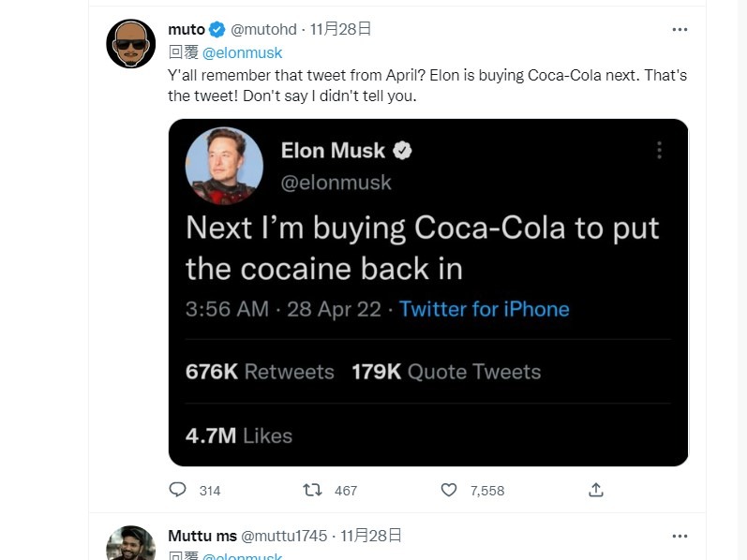The width and height of the screenshot is (747, 560).
Task: Click the muto display name
Action: 187,30
